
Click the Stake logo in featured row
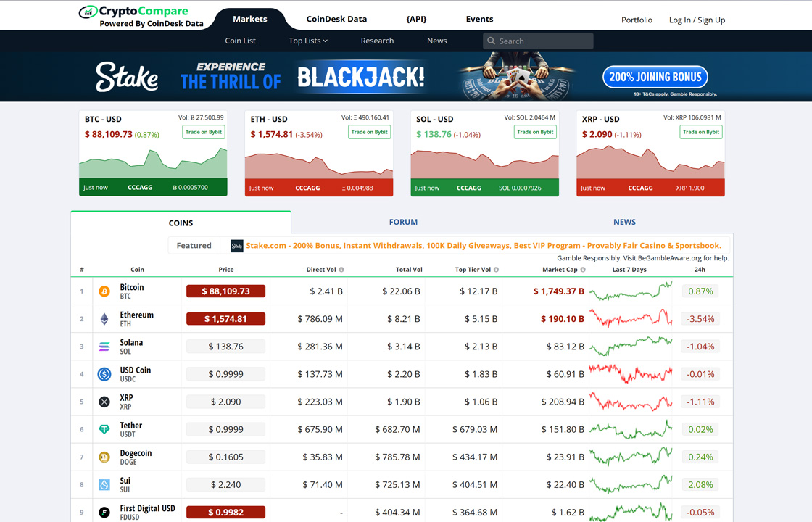click(236, 246)
